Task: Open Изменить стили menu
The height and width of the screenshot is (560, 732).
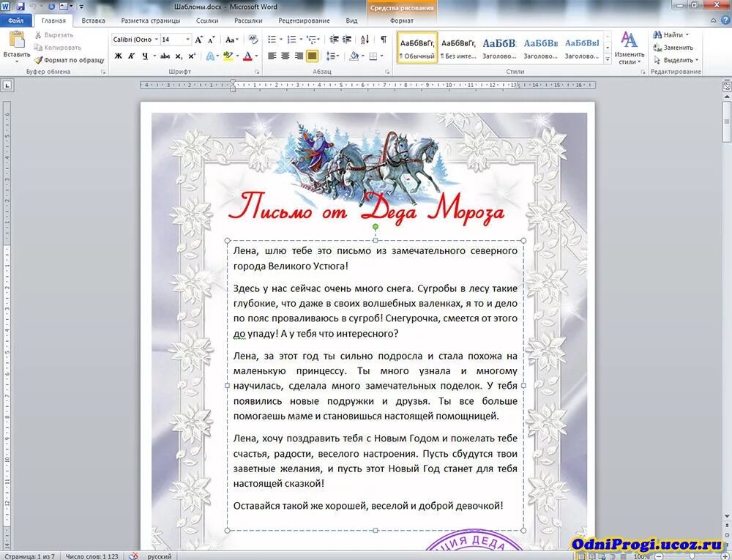Action: 629,48
